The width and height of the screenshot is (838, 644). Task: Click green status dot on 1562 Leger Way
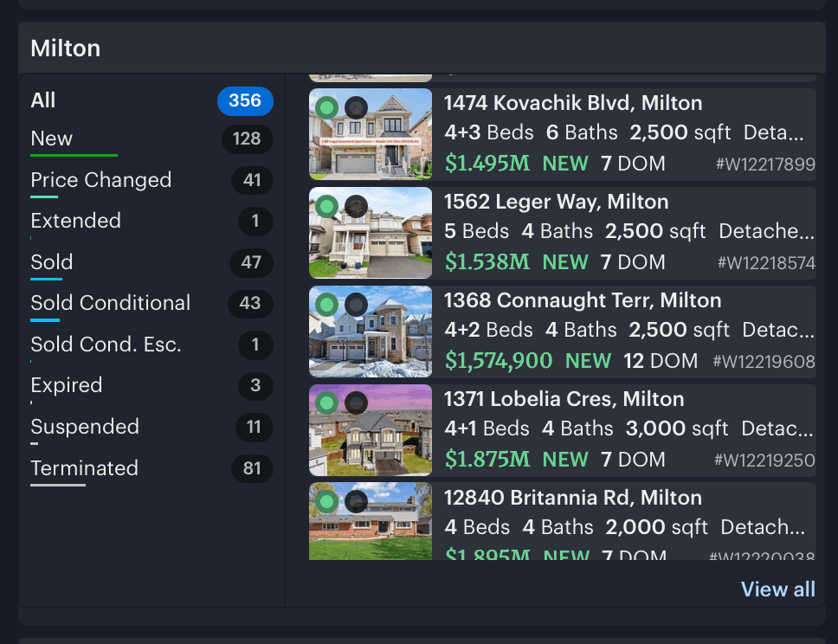click(326, 206)
